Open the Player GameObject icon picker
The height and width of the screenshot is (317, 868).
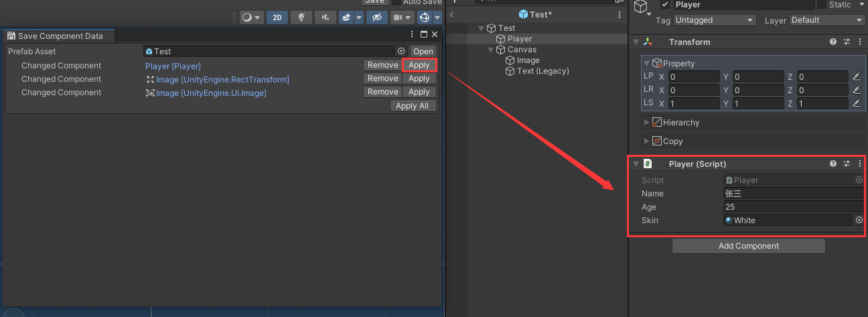click(643, 7)
